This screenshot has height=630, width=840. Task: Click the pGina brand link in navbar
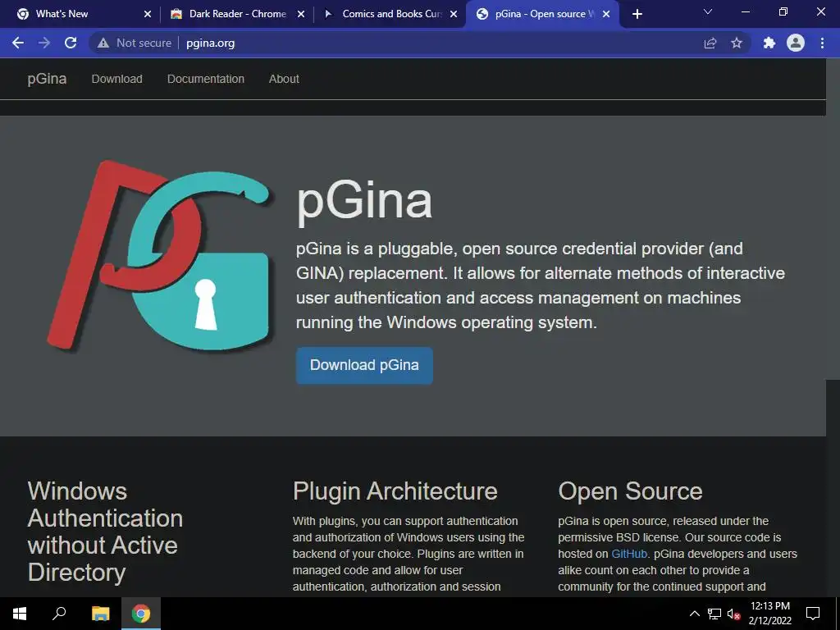(x=47, y=79)
